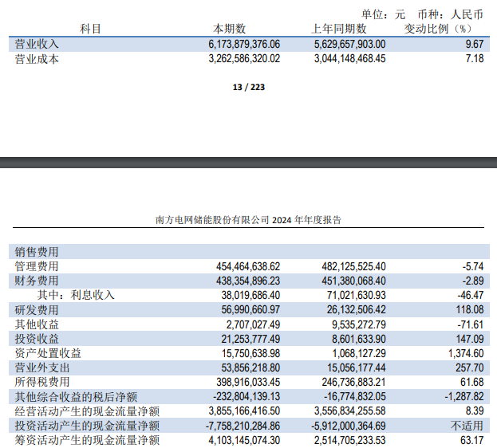Click the -71.61 percentage cell
Viewport: 497px width, 448px height.
pyautogui.click(x=471, y=324)
